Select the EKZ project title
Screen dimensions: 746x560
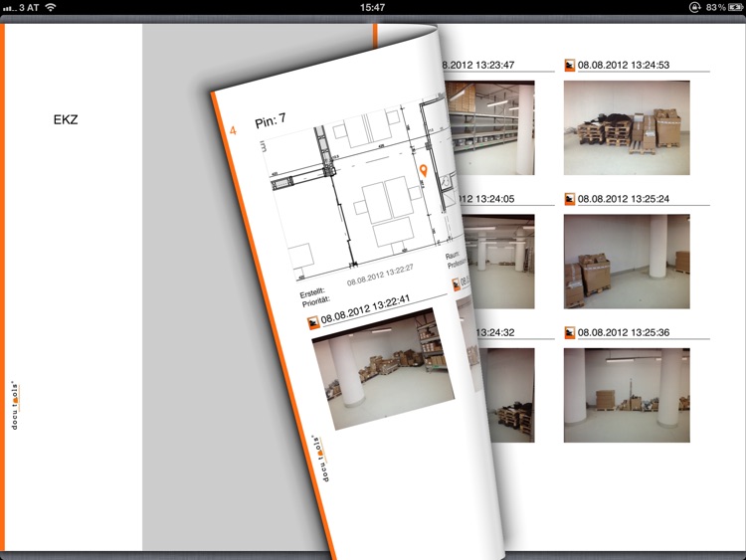(x=66, y=119)
